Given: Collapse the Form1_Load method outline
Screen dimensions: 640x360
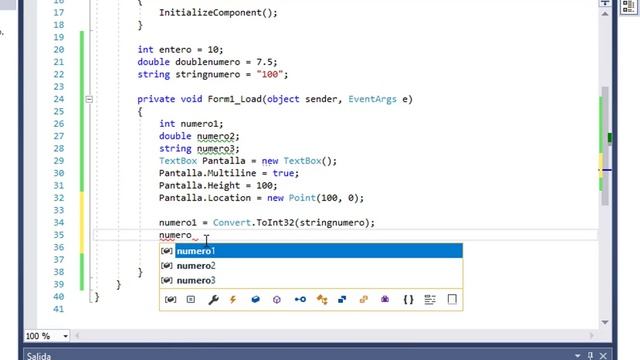Looking at the screenshot, I should (x=89, y=99).
